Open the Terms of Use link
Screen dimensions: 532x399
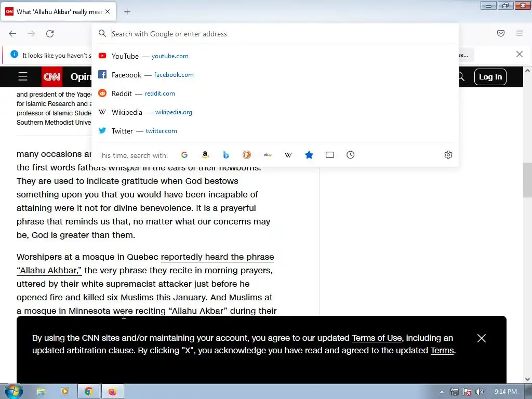[377, 338]
